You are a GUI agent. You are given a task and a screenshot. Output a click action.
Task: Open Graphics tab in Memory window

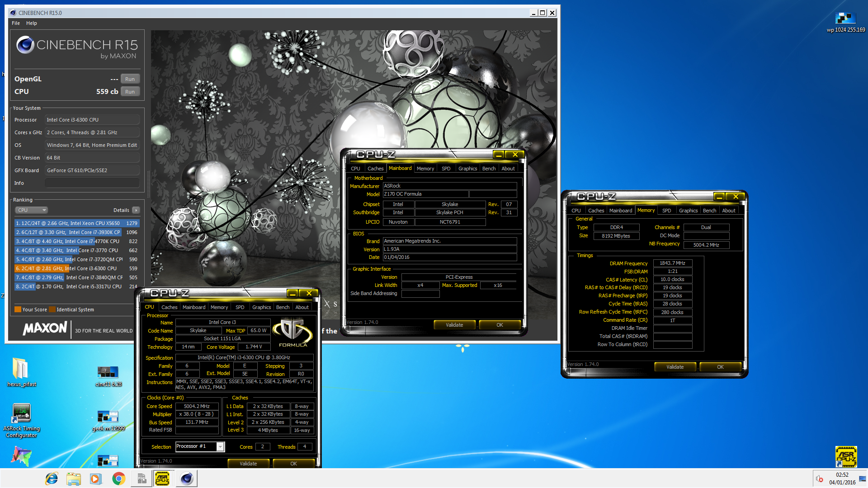tap(688, 211)
